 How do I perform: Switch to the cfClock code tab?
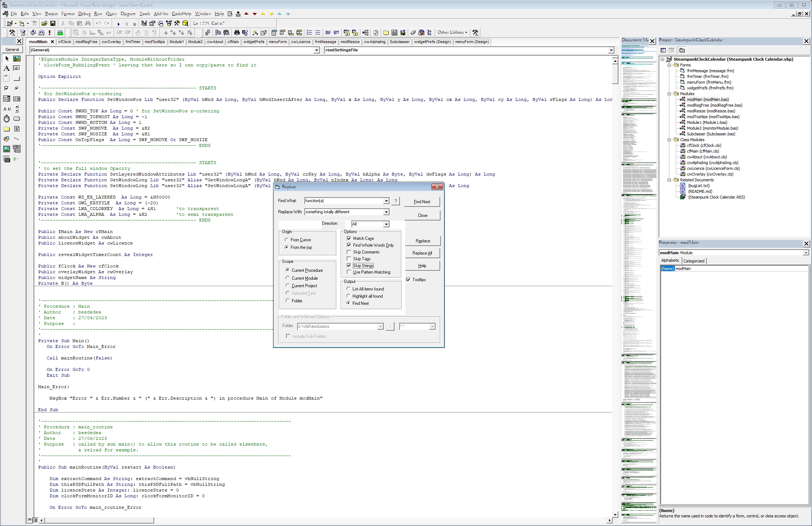click(x=65, y=42)
